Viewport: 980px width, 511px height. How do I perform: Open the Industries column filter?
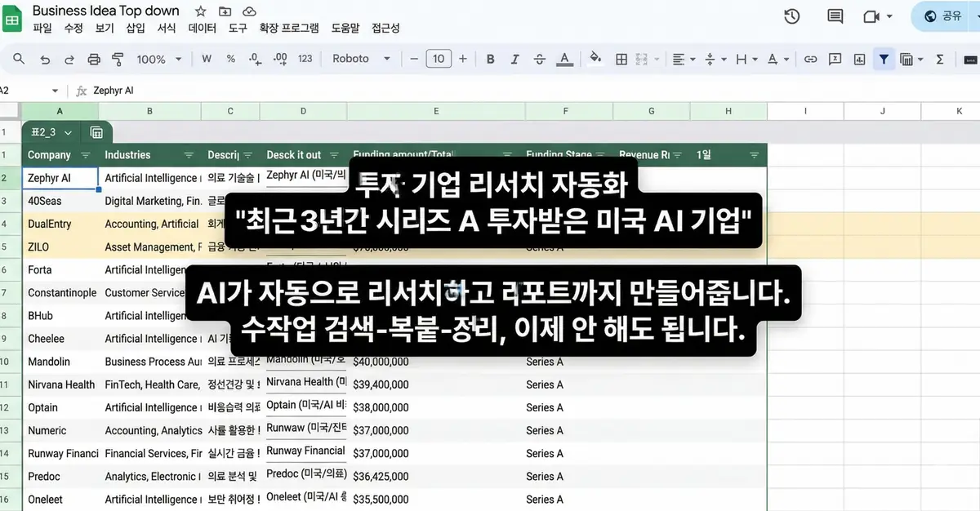click(189, 155)
